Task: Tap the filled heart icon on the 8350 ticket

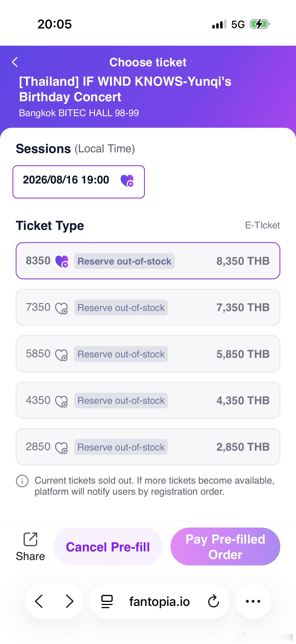Action: pyautogui.click(x=62, y=261)
